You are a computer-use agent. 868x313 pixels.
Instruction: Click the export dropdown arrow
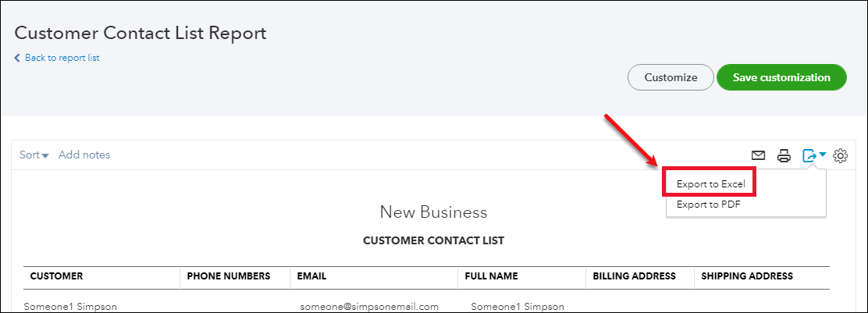pyautogui.click(x=823, y=155)
